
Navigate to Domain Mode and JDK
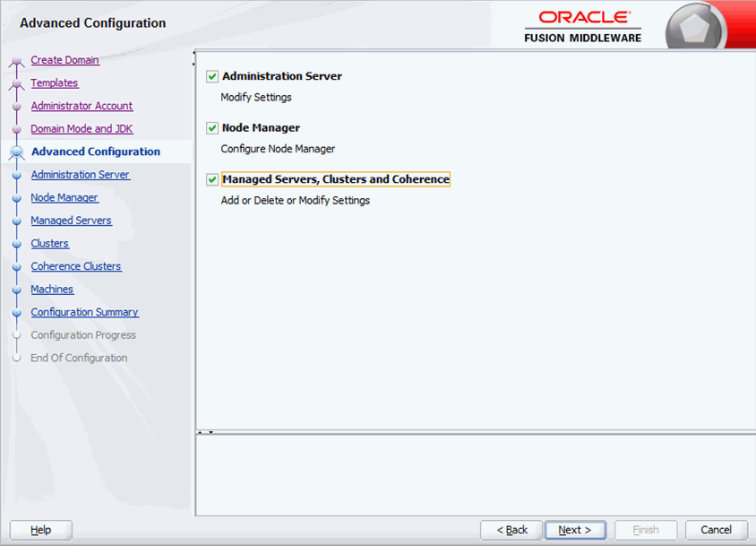click(82, 128)
